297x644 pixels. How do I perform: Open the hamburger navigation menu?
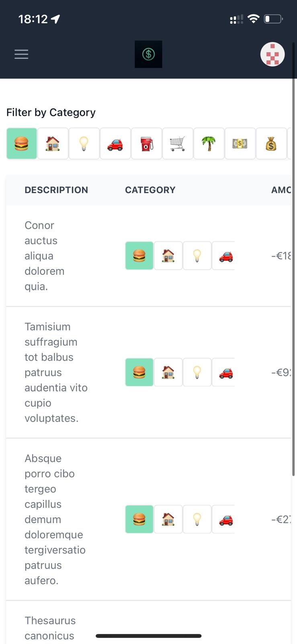21,54
